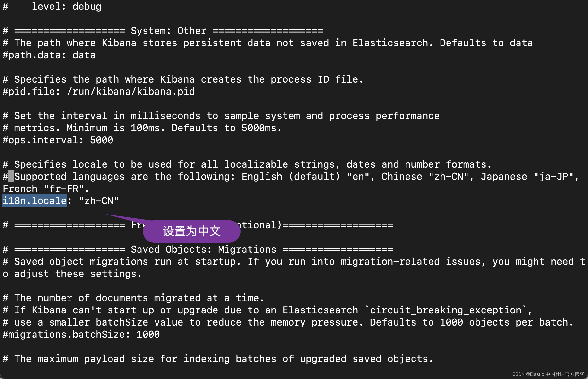Click the French "fr-FR" text
Viewport: 588px width, 379px height.
[x=45, y=189]
